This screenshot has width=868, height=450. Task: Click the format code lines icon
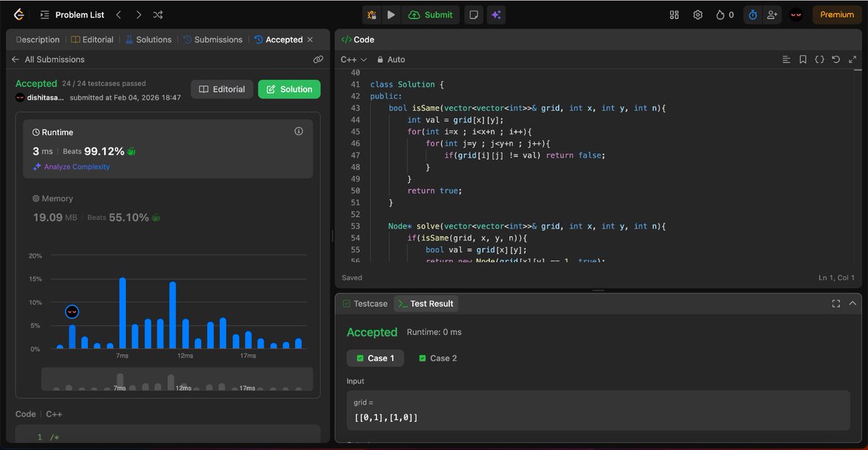pyautogui.click(x=786, y=59)
